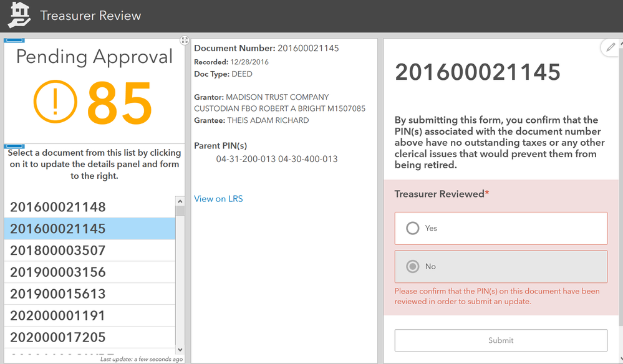Click the Last update timestamp text
The width and height of the screenshot is (623, 364).
click(x=142, y=359)
